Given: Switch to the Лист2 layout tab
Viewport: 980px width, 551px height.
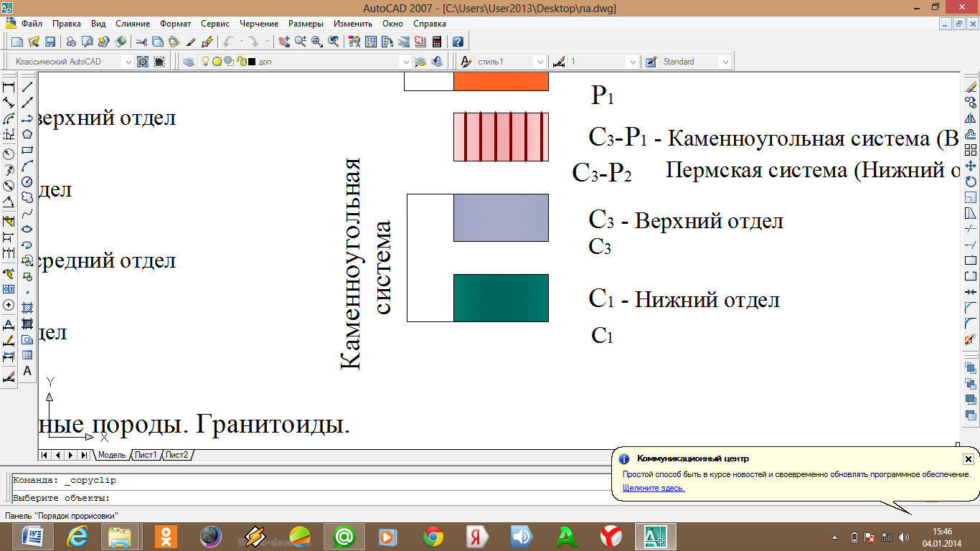Looking at the screenshot, I should [x=177, y=455].
